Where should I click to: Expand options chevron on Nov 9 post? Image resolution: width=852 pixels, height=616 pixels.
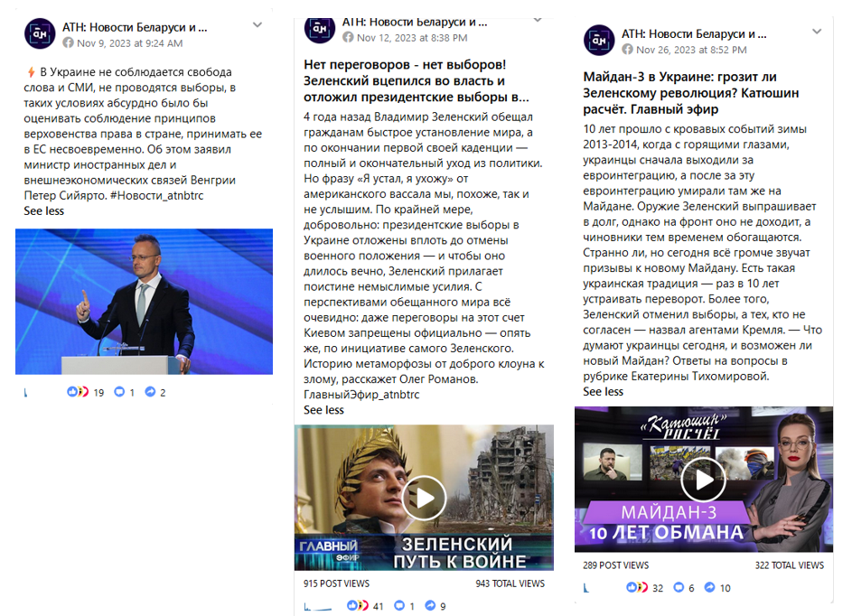point(257,25)
